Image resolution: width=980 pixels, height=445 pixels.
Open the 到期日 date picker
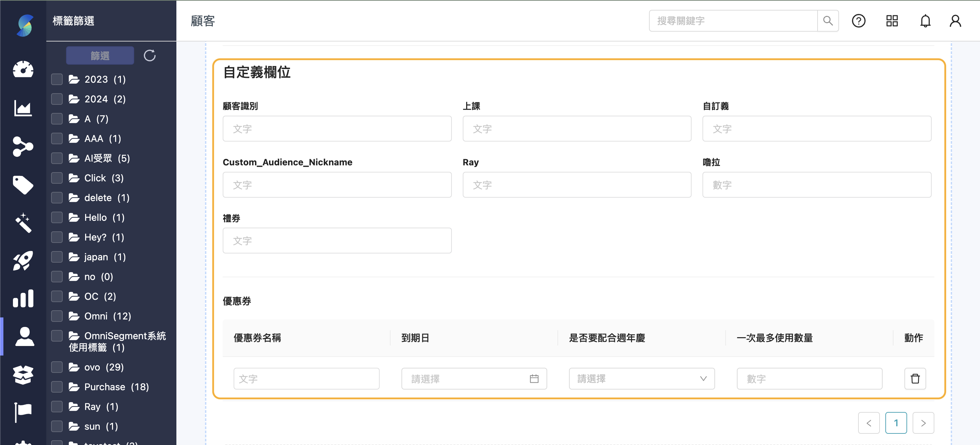point(474,379)
